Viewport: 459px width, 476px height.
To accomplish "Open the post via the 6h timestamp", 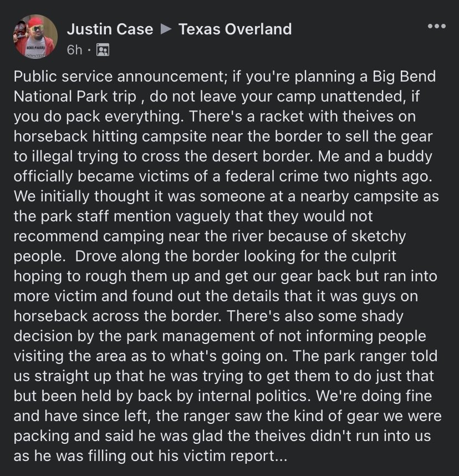I will 75,50.
